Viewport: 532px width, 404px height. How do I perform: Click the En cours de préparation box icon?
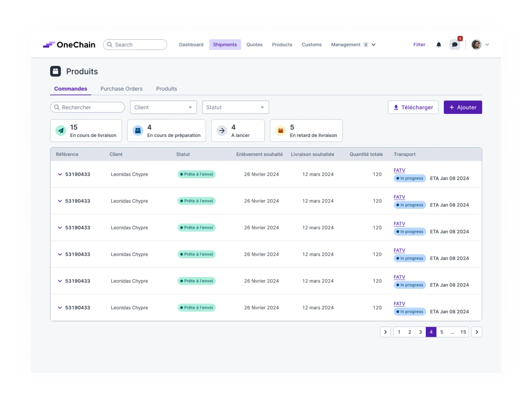point(138,131)
